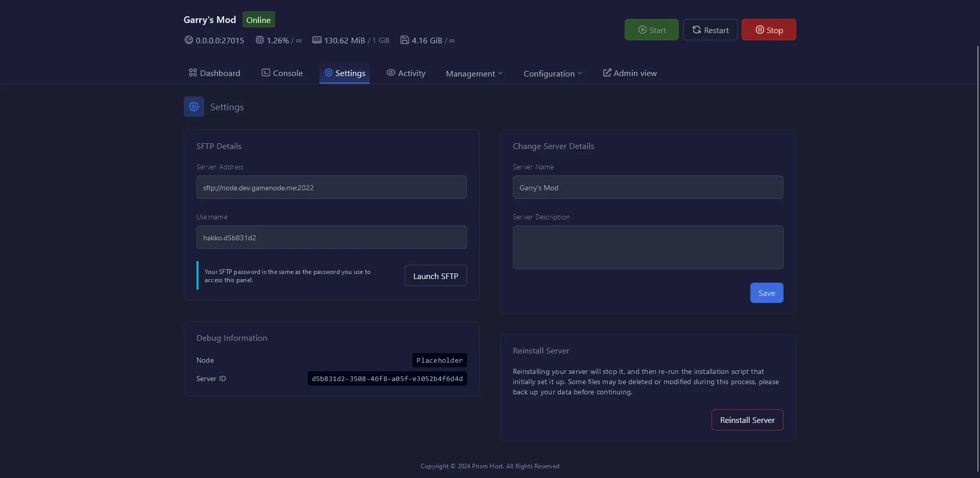Click Launch SFTP button
This screenshot has height=478, width=980.
click(x=435, y=276)
